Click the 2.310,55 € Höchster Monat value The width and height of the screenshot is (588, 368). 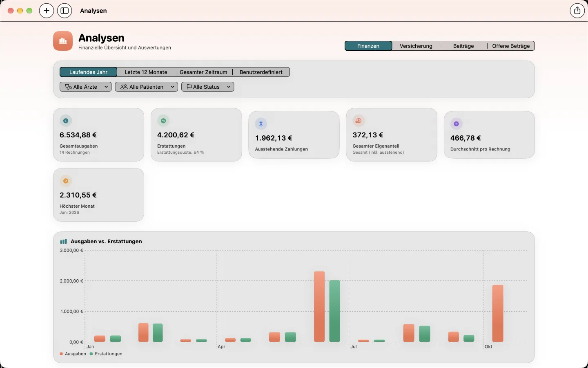tap(78, 195)
